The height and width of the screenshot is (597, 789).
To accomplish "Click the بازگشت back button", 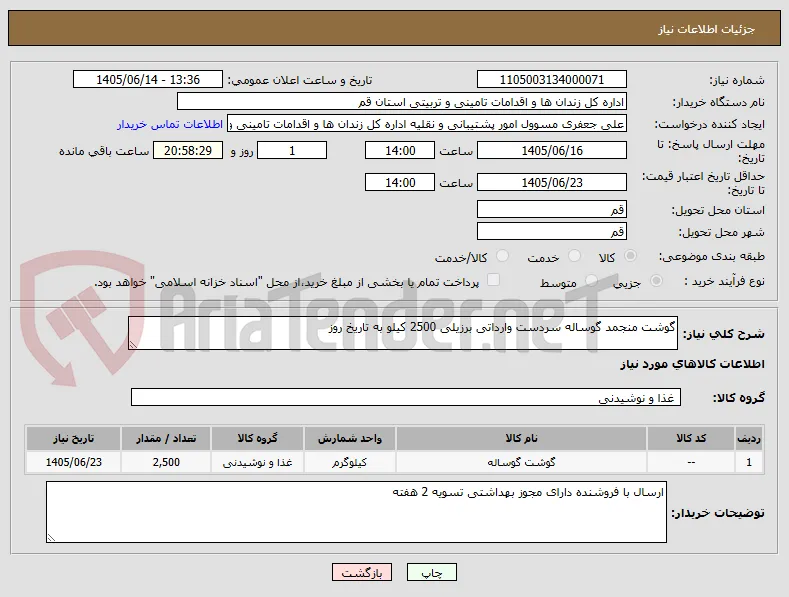I will [362, 573].
